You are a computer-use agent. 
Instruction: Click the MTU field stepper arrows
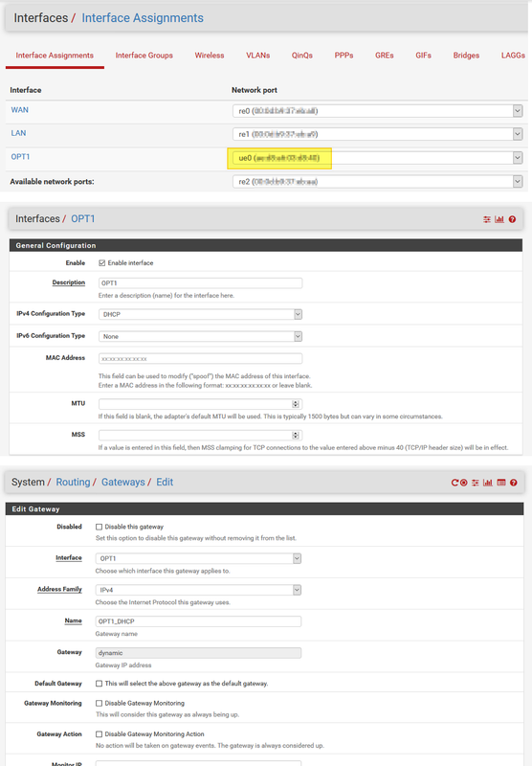(296, 404)
